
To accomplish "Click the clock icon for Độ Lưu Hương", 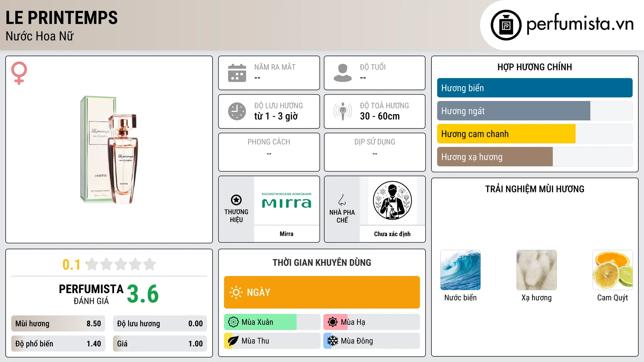I will click(237, 111).
